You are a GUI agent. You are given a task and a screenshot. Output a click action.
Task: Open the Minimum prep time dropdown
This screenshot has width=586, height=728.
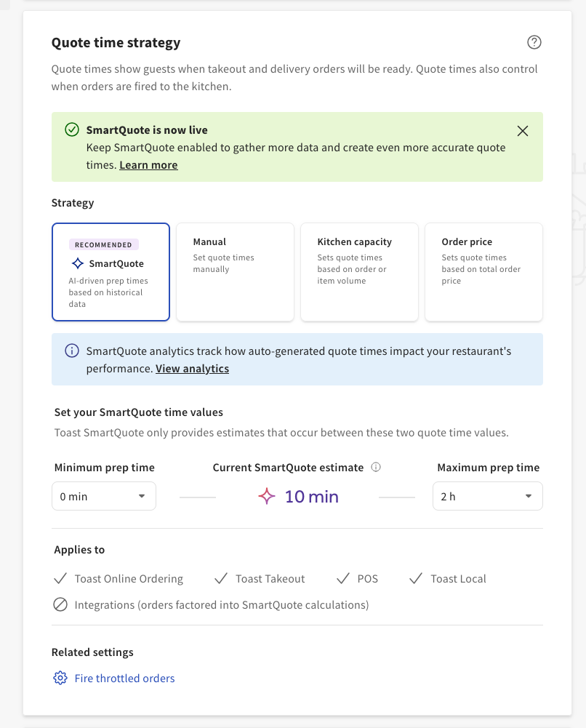(x=103, y=496)
